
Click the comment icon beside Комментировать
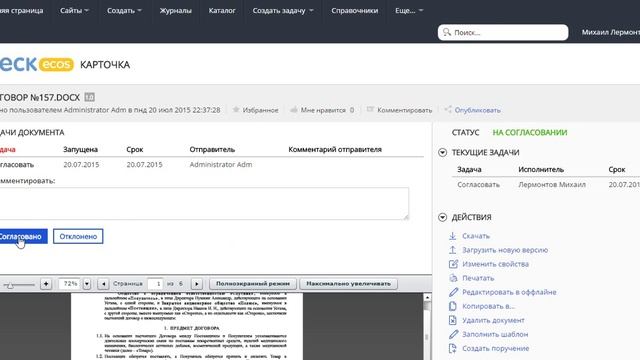pos(370,109)
